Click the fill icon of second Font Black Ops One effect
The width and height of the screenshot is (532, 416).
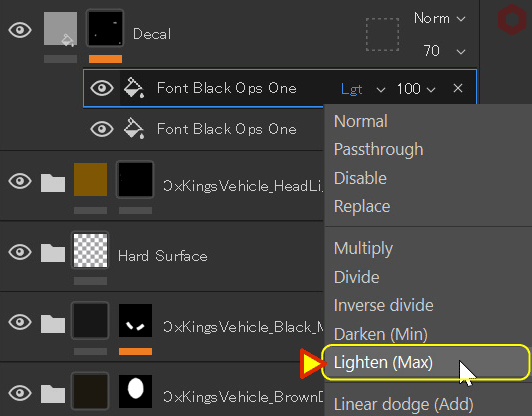tap(134, 129)
